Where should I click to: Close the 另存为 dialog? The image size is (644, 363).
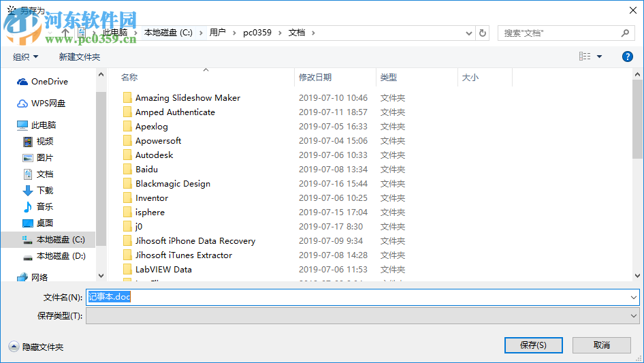click(633, 10)
